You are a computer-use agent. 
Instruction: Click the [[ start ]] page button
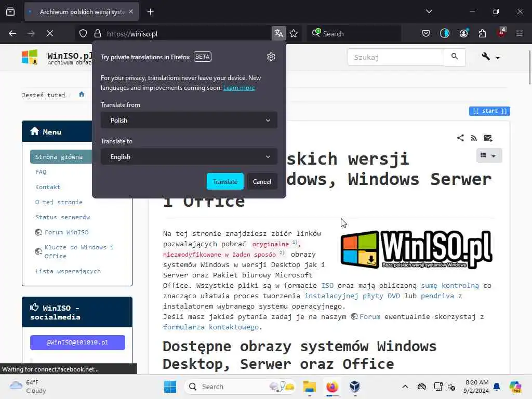click(489, 111)
